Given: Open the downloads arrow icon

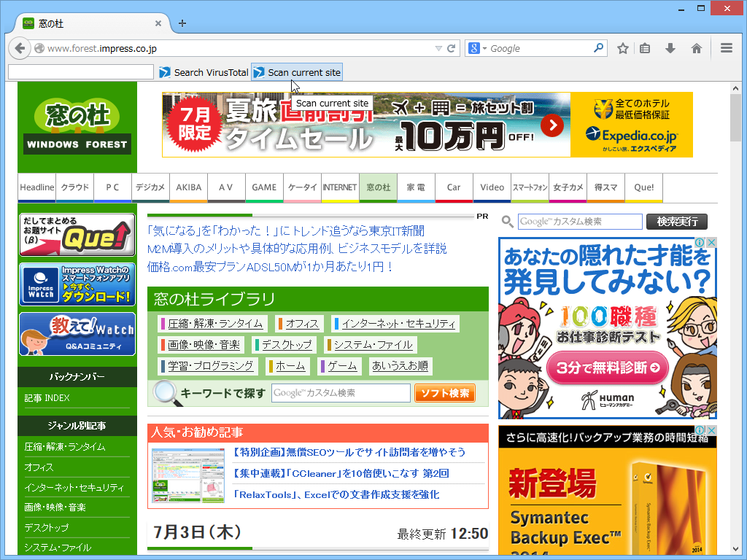Looking at the screenshot, I should pyautogui.click(x=670, y=48).
